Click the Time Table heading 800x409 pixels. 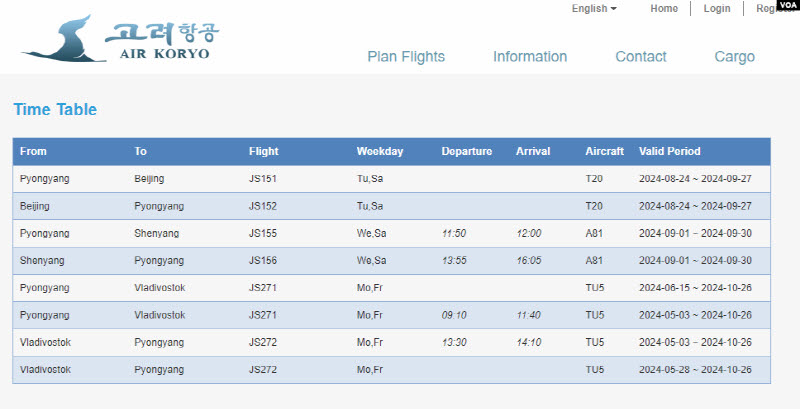(55, 110)
